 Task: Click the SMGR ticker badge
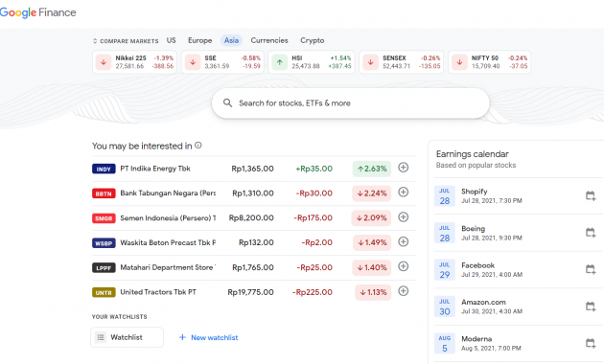(104, 218)
